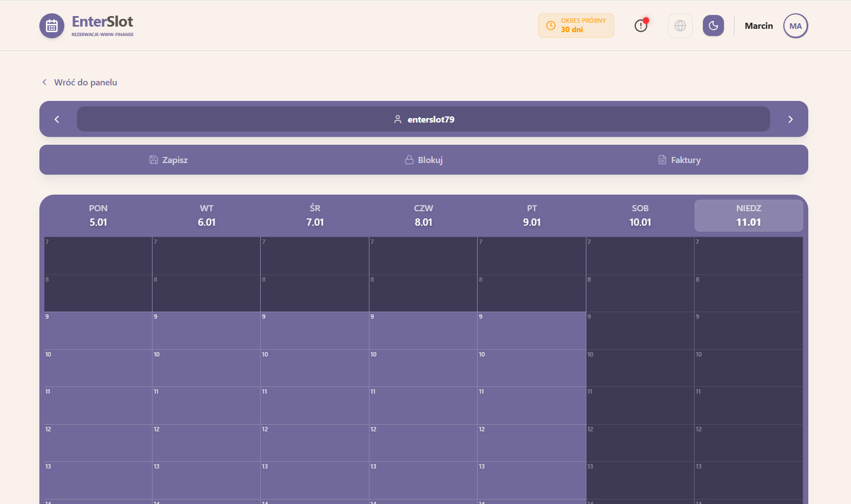Navigate to the previous week with left chevron
851x504 pixels.
[x=56, y=119]
